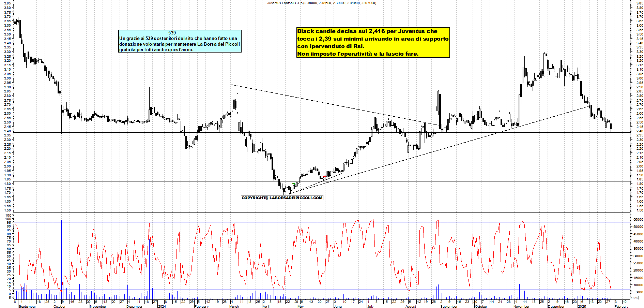Click the 'July' month label
The image size is (644, 308).
pyautogui.click(x=370, y=306)
